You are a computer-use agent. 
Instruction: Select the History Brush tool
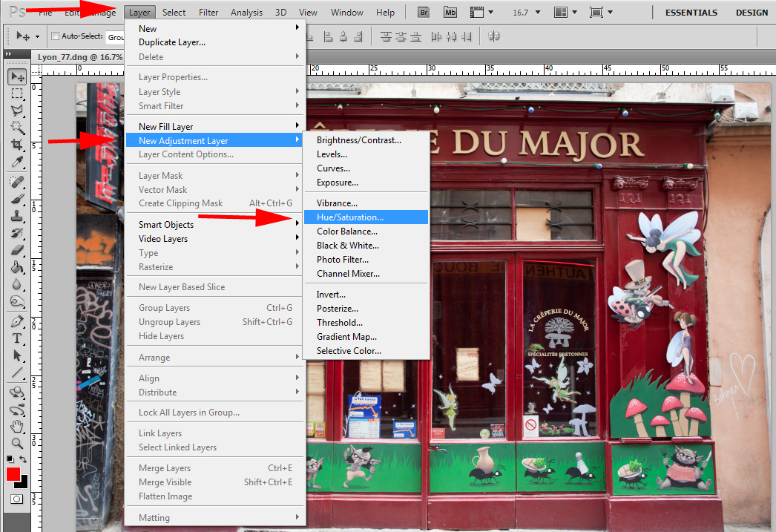click(x=17, y=232)
